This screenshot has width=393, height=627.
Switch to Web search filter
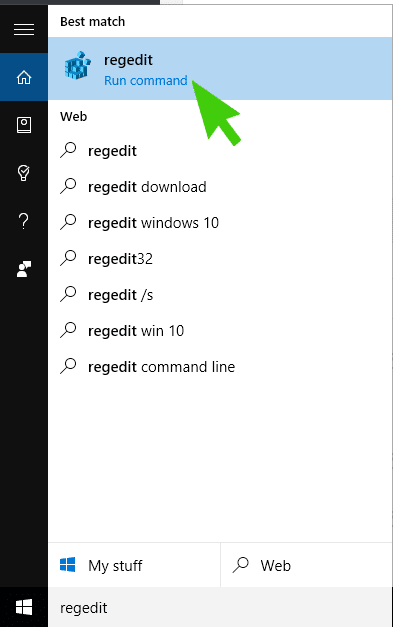click(307, 565)
